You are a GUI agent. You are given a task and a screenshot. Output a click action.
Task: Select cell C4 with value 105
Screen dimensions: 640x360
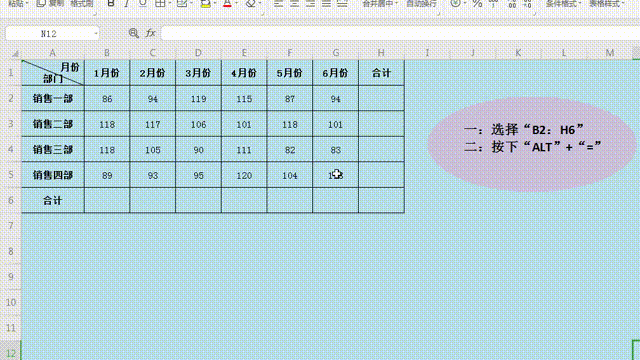coord(153,149)
